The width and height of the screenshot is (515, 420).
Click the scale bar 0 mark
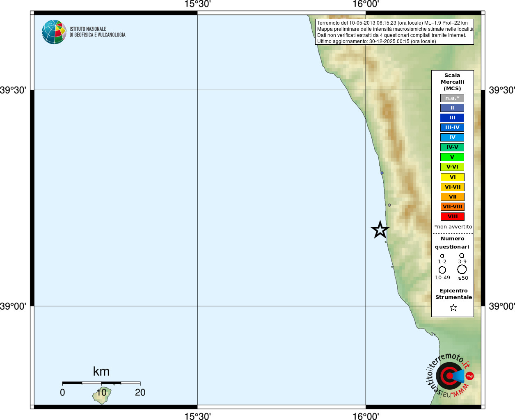(62, 393)
